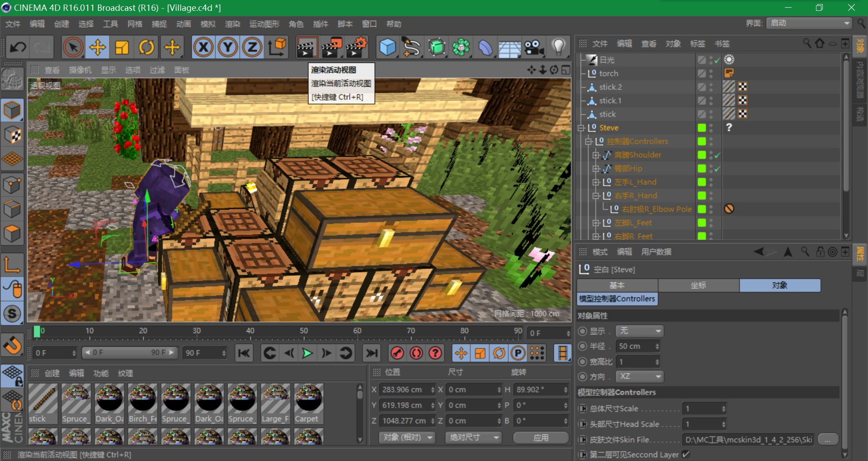Toggle torch layer visibility dots
This screenshot has height=461, width=868.
(711, 73)
